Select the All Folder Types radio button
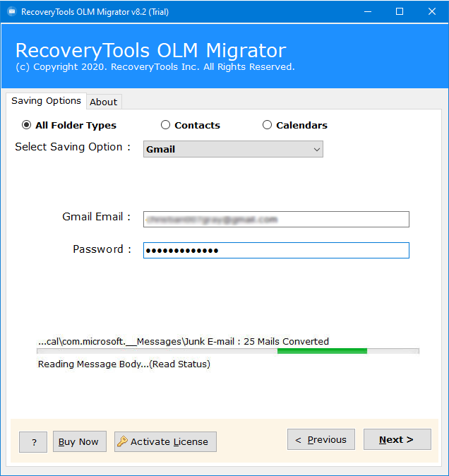Screen dimensions: 449x476 (x=26, y=125)
